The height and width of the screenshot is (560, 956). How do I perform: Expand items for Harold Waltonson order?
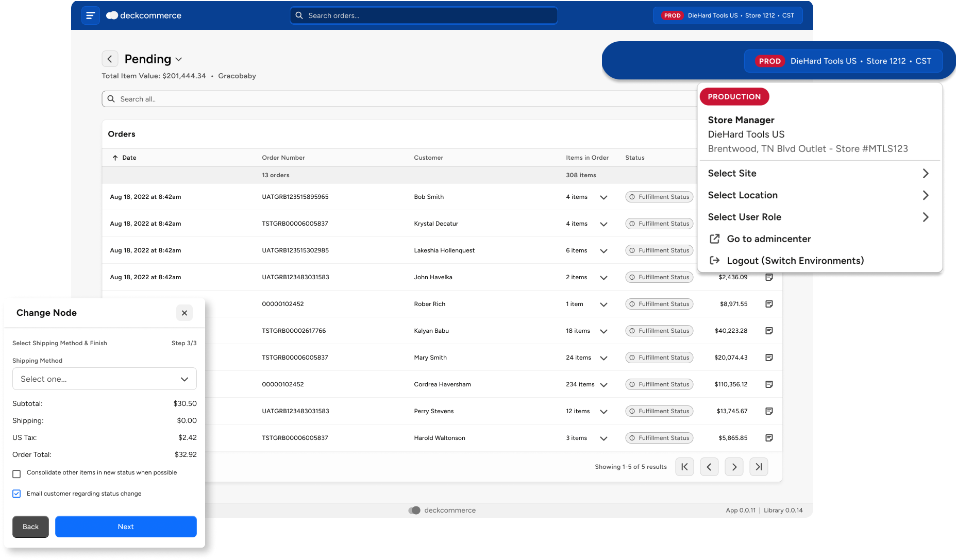click(x=603, y=438)
